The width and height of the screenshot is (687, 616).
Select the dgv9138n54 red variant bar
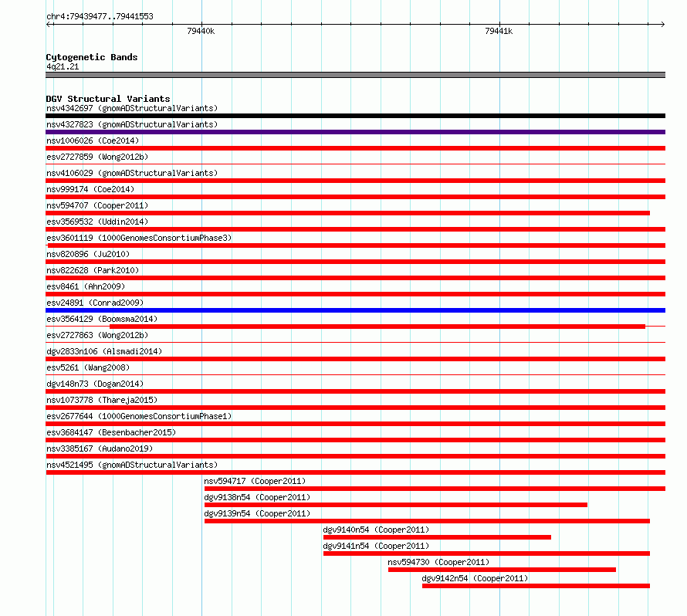[x=396, y=505]
